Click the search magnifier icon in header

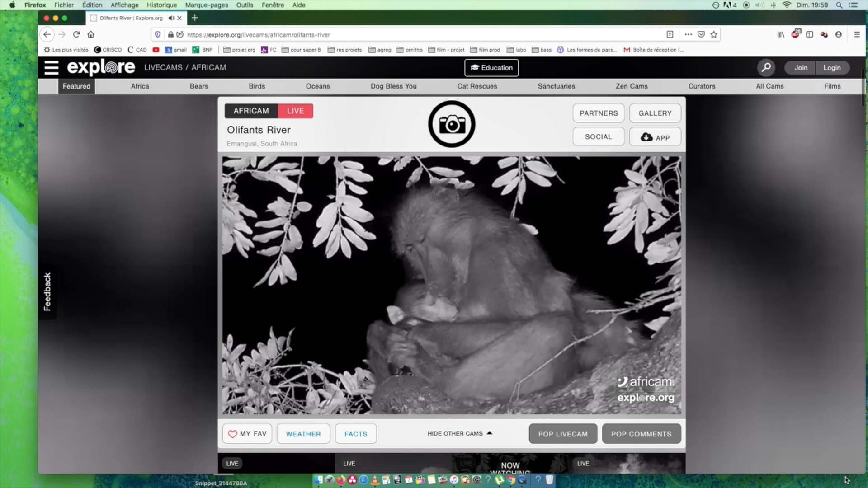point(766,68)
